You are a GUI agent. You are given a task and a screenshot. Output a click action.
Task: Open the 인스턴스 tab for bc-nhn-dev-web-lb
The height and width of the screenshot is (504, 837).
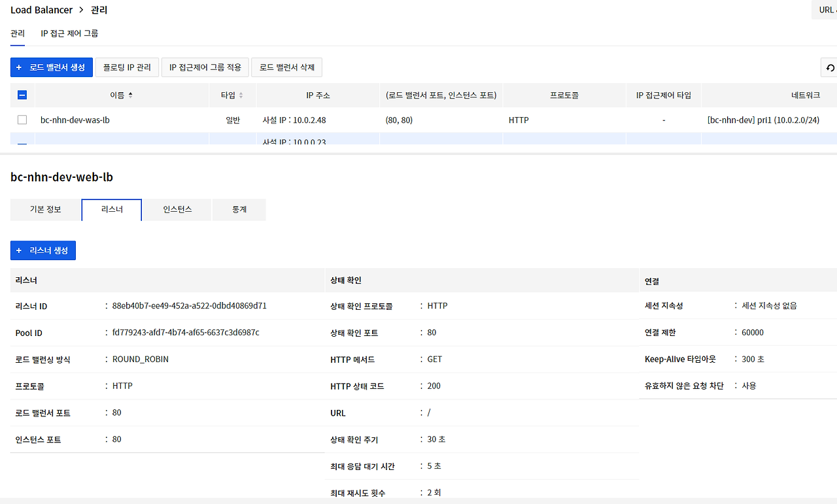pos(177,210)
